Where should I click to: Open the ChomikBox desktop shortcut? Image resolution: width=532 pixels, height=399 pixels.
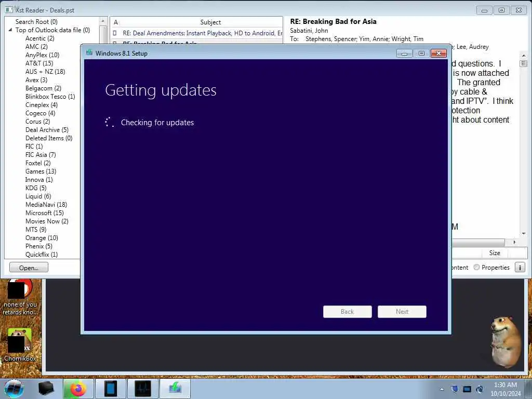(x=20, y=345)
